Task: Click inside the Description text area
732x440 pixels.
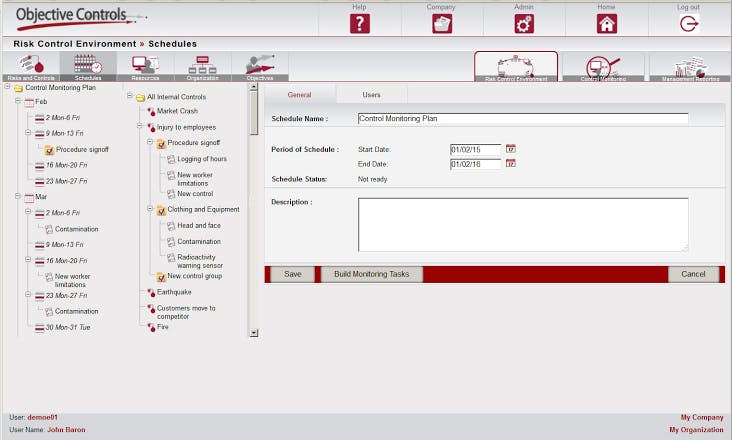Action: (x=523, y=225)
